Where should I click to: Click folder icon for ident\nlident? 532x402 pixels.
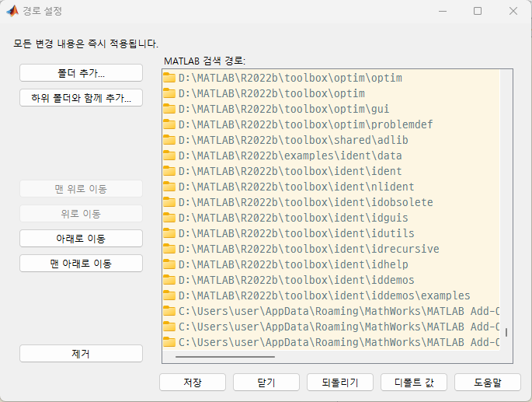(x=169, y=187)
